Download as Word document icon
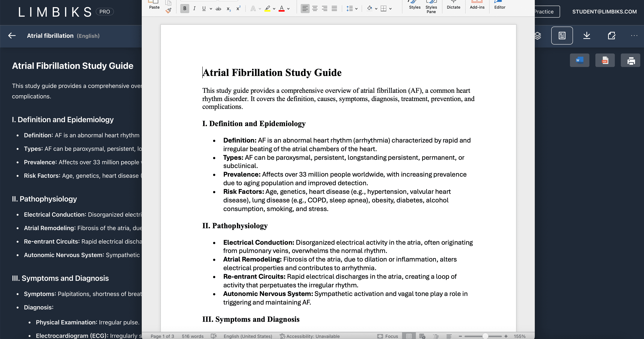644x339 pixels. 579,60
